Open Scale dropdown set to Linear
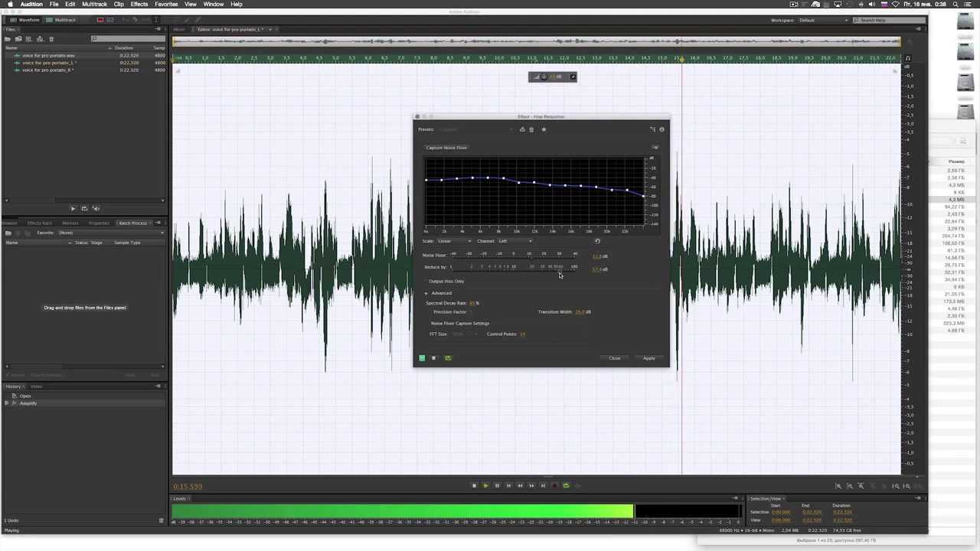Image resolution: width=980 pixels, height=551 pixels. coord(454,241)
